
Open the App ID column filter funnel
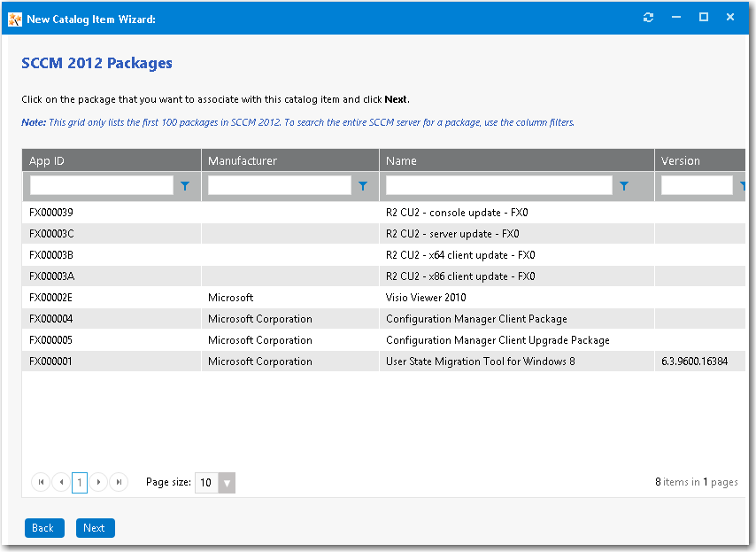point(185,186)
